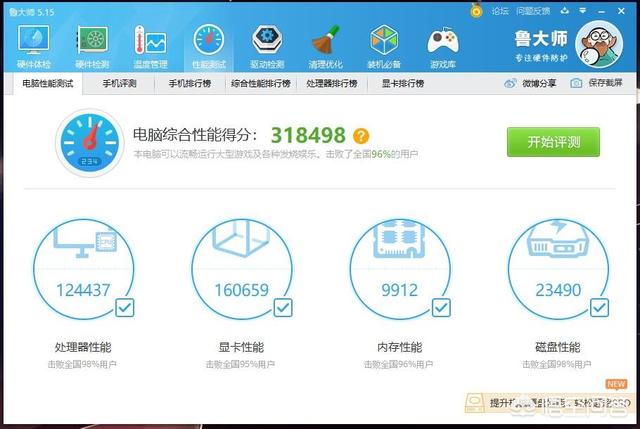
Task: Click the 微博分享 share icon
Action: (x=510, y=83)
